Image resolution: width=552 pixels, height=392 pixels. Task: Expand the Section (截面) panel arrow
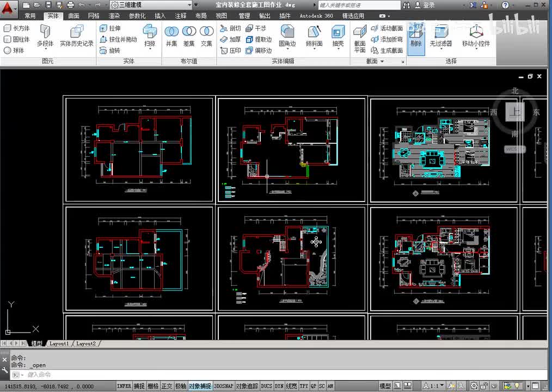click(382, 62)
